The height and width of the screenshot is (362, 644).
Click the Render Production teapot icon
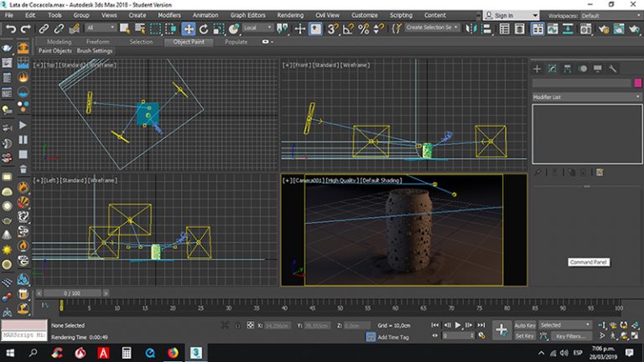click(x=635, y=28)
